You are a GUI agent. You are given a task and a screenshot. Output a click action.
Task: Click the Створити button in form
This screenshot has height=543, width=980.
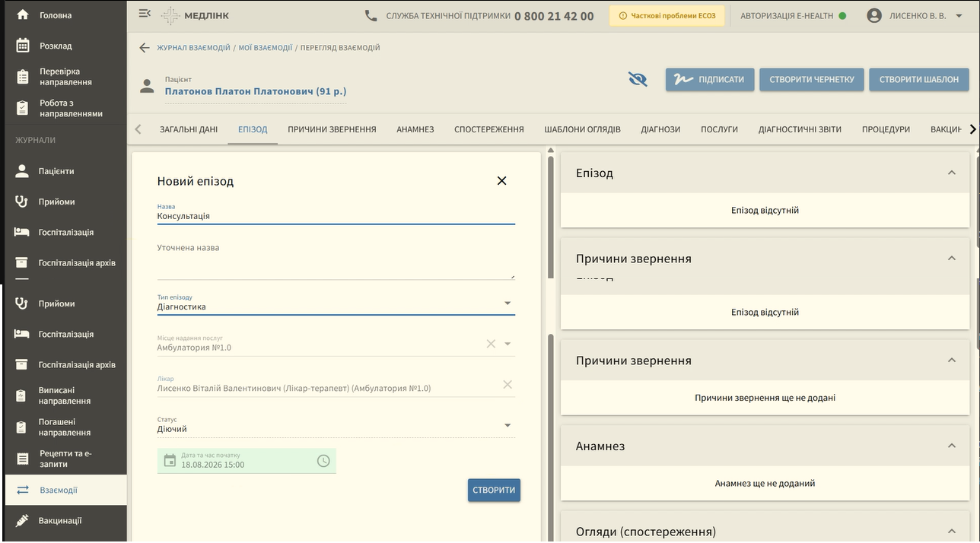tap(494, 491)
